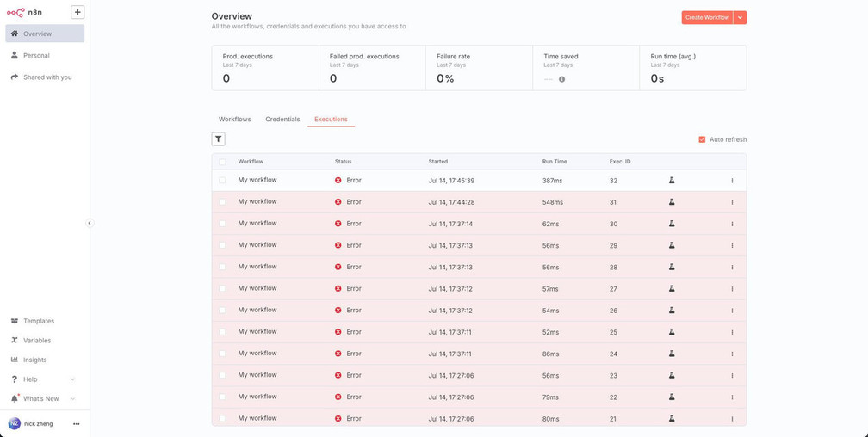Open the Failure rate stat card
Viewport: 868px width, 437px height.
(x=479, y=68)
